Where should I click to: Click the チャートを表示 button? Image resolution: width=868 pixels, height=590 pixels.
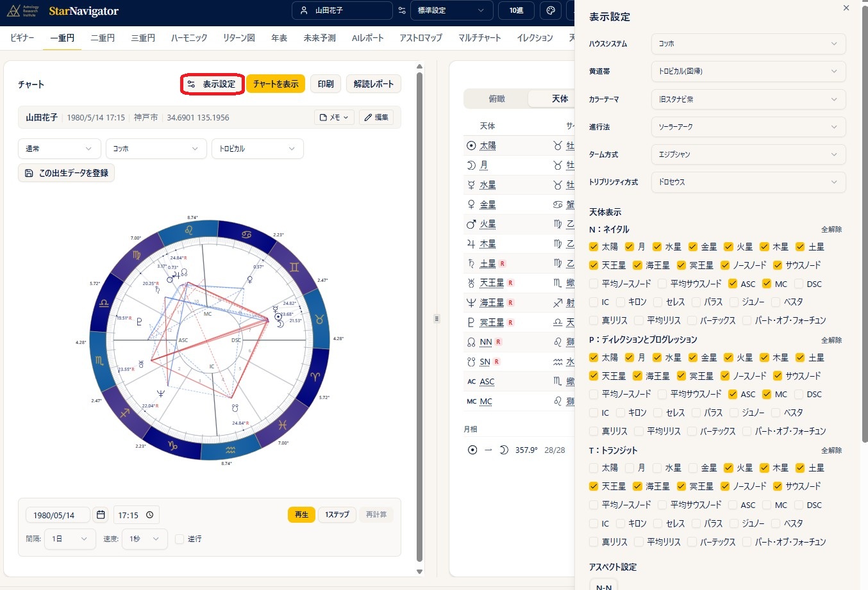coord(276,84)
